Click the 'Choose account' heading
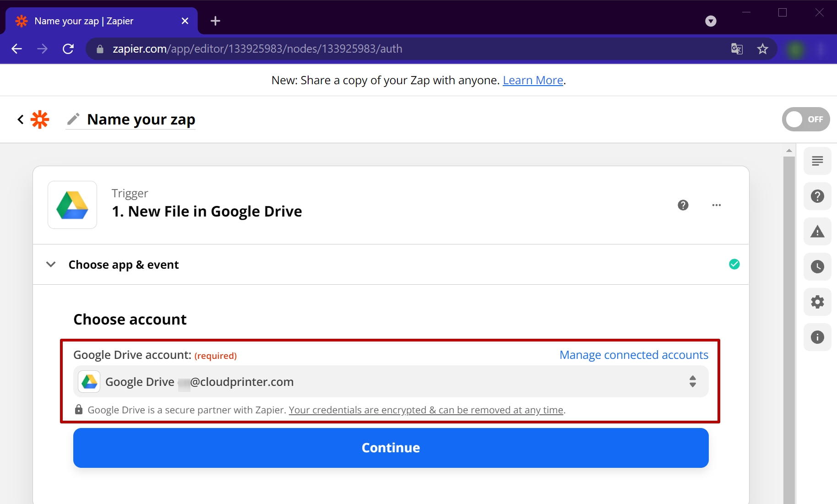The height and width of the screenshot is (504, 837). (x=130, y=319)
